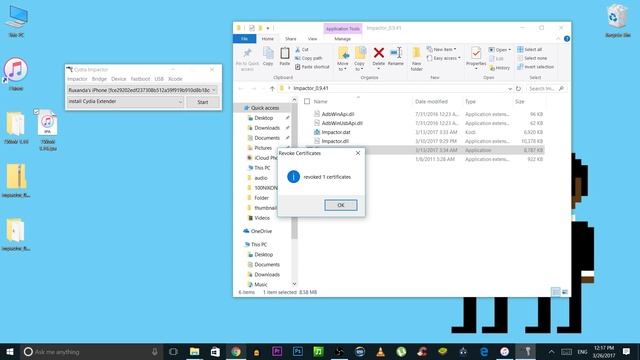Click the blue Help question mark icon

click(x=567, y=39)
